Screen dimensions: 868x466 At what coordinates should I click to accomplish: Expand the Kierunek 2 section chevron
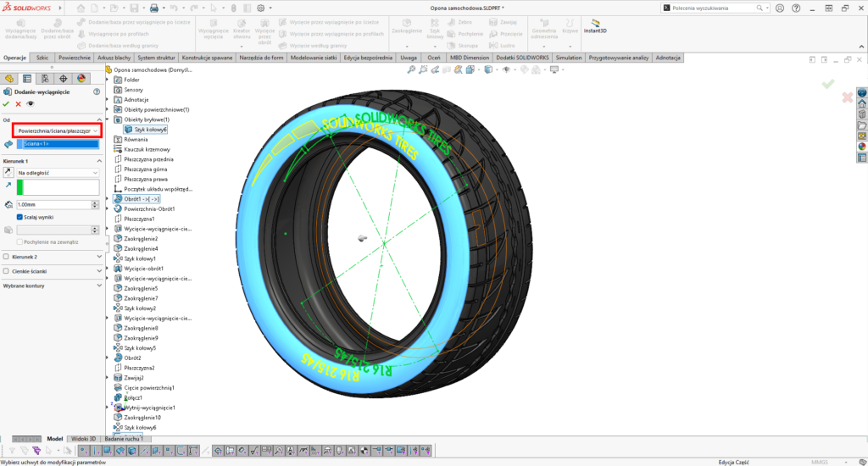point(99,257)
